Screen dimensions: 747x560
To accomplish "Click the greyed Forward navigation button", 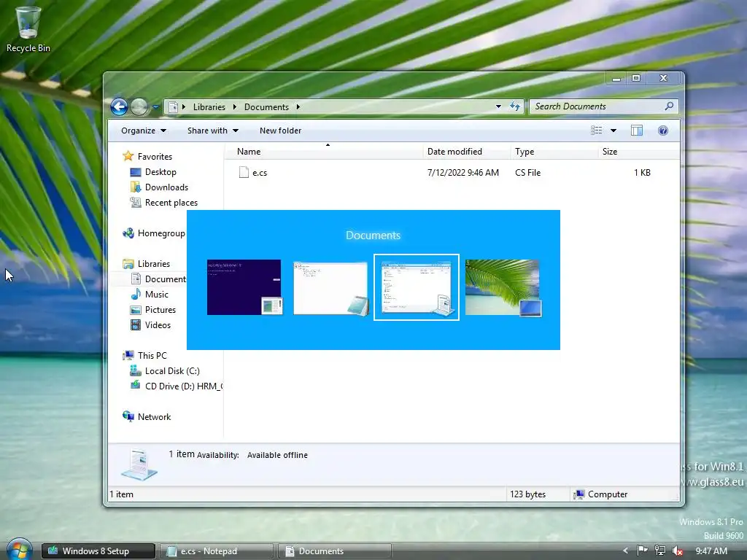I will click(139, 106).
